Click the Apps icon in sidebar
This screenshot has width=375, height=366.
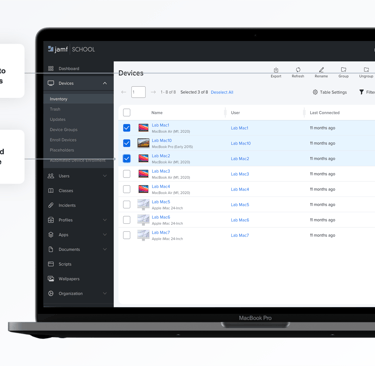pos(51,235)
